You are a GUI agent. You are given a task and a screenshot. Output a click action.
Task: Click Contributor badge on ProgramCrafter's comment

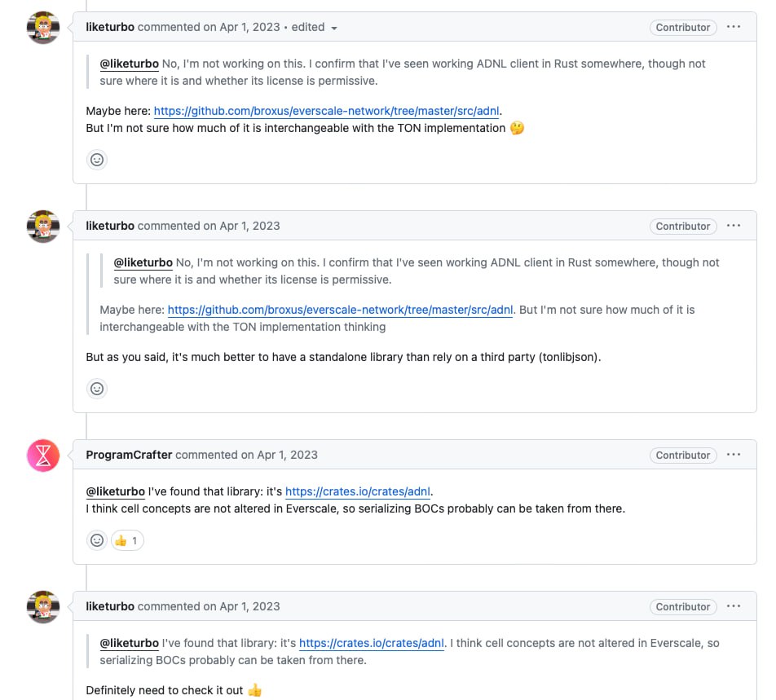pyautogui.click(x=683, y=455)
